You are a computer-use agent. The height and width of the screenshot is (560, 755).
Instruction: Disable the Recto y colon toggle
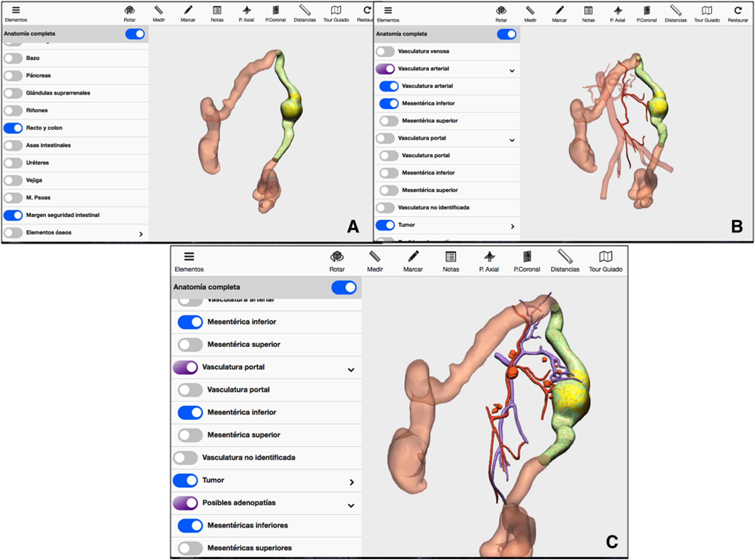pos(13,128)
